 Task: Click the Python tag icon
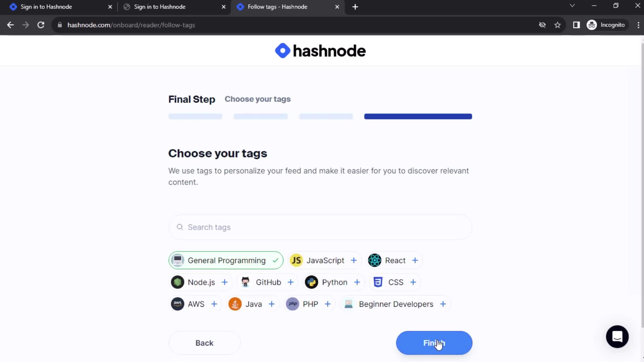click(x=311, y=282)
